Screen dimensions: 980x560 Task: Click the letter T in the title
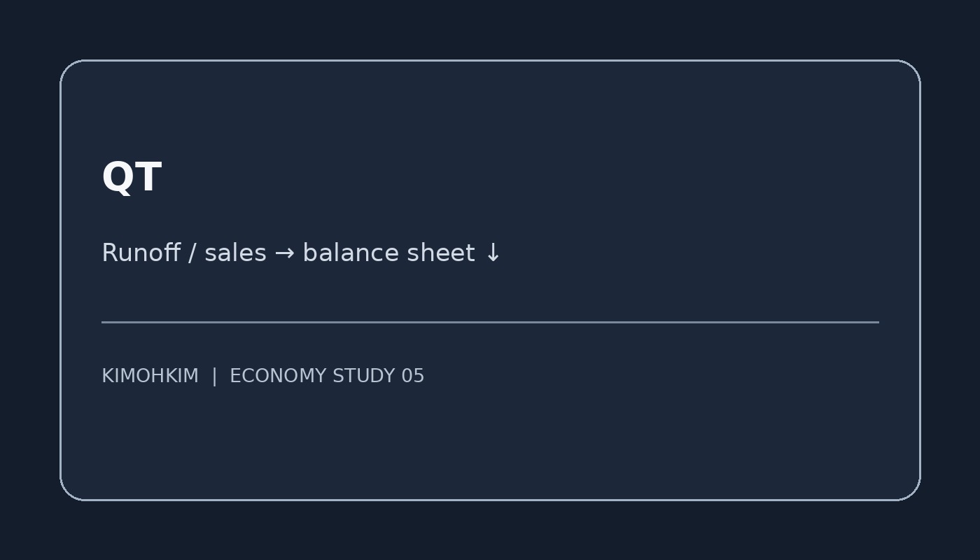(x=148, y=177)
